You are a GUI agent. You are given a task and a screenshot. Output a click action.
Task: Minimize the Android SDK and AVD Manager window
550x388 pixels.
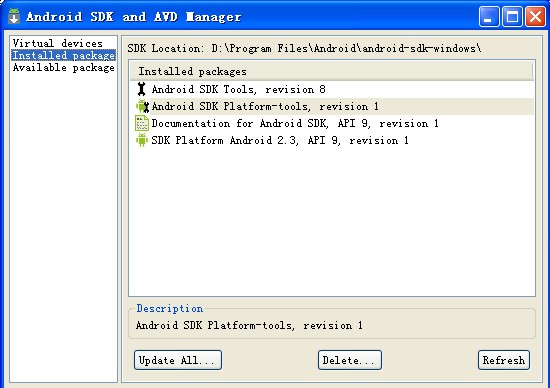(489, 16)
